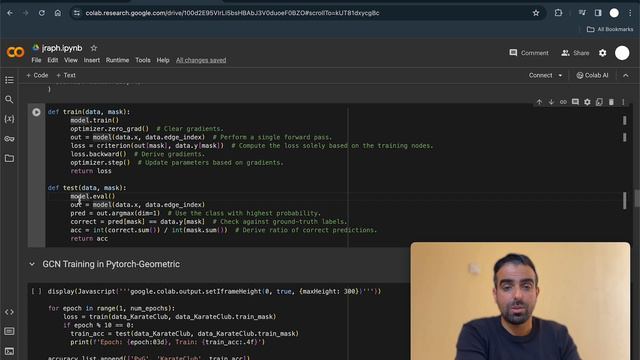Open the Tools menu
Image resolution: width=640 pixels, height=360 pixels.
click(143, 60)
